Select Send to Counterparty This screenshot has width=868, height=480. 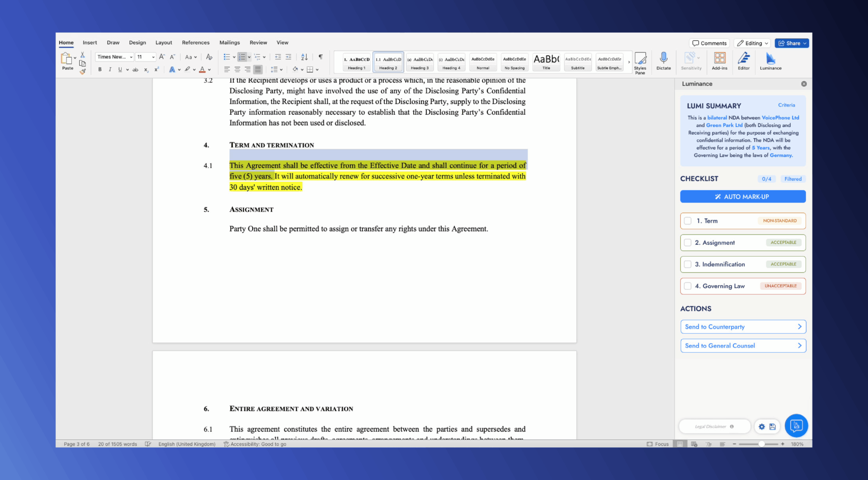(x=743, y=326)
